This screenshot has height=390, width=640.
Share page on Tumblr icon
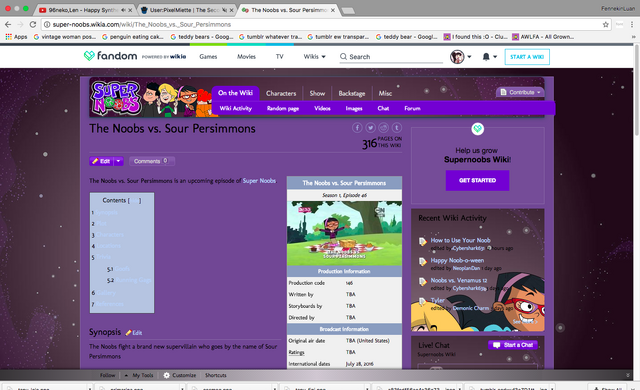click(x=397, y=128)
